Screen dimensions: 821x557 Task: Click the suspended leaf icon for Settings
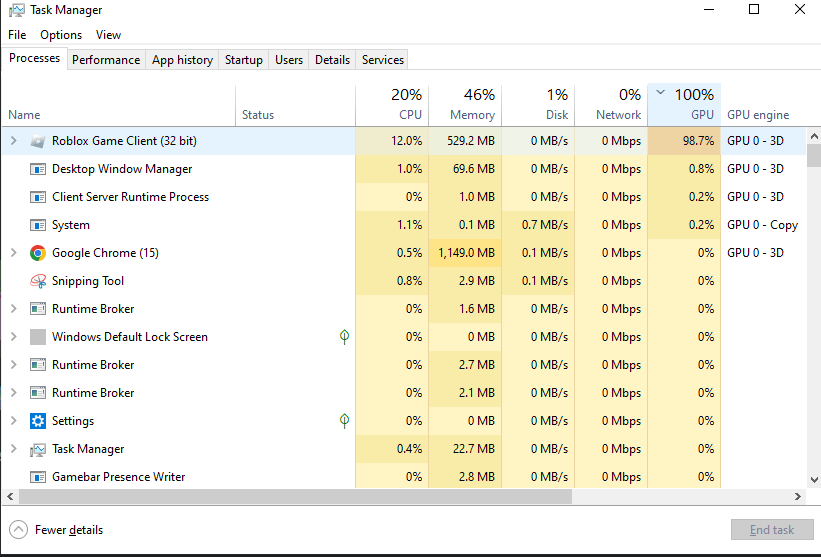(344, 420)
